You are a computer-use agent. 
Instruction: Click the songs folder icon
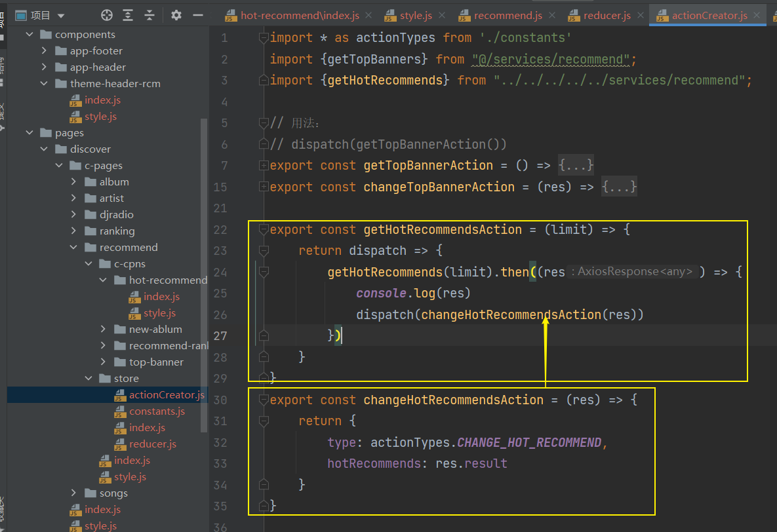90,493
